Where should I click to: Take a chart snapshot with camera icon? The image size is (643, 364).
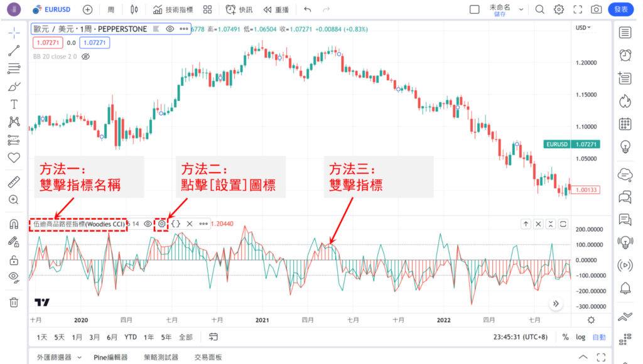coord(596,9)
